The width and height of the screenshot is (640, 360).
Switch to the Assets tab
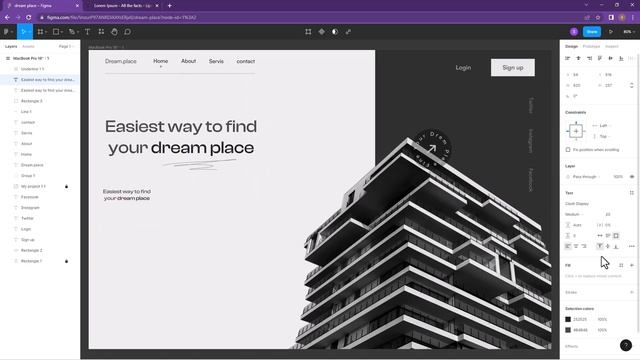pyautogui.click(x=28, y=47)
